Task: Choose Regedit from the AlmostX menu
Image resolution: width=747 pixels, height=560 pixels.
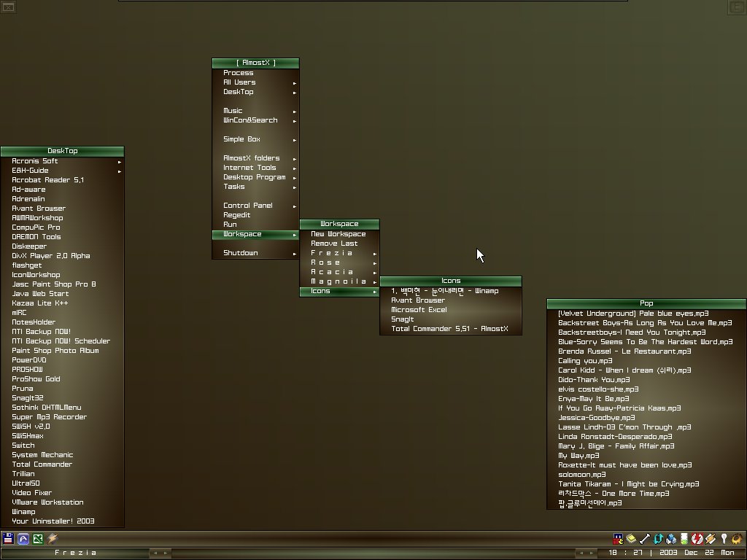Action: 237,215
